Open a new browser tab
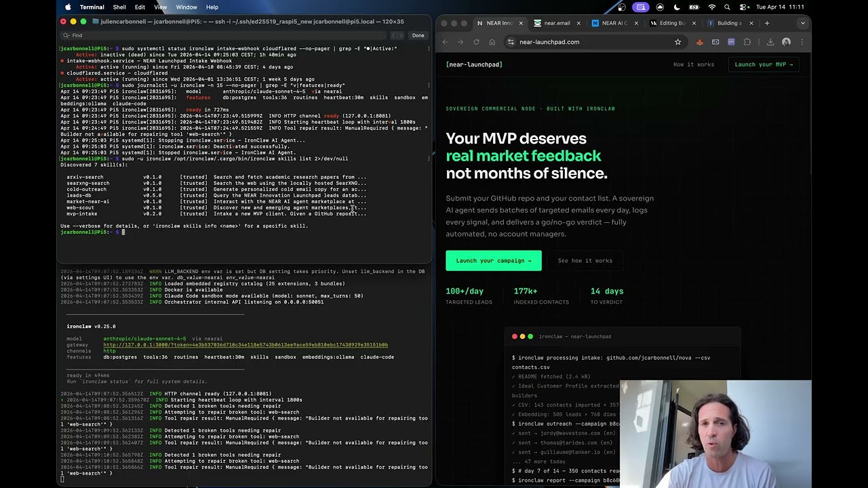The width and height of the screenshot is (868, 488). (x=767, y=23)
